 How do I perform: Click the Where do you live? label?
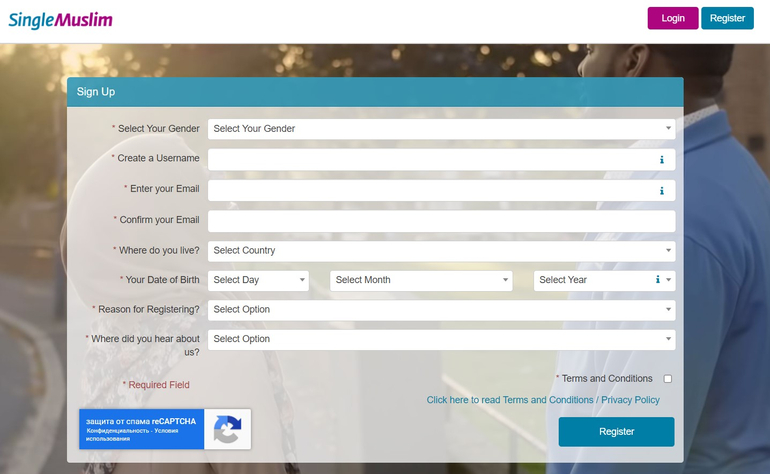157,251
